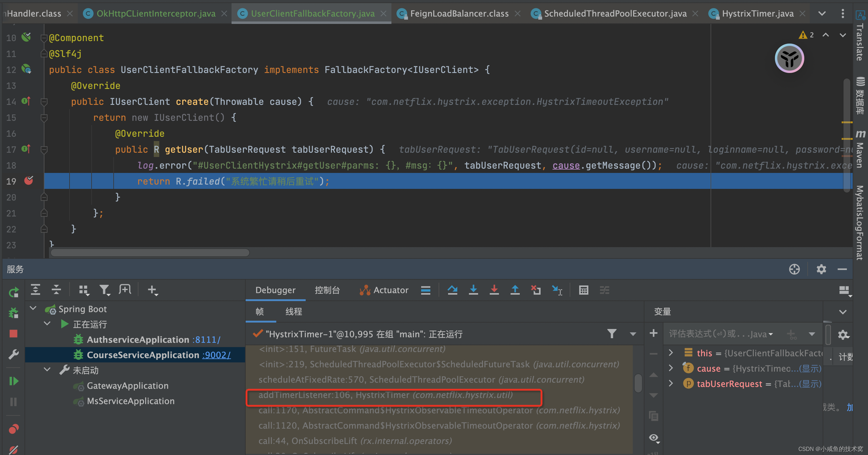Screen dimensions: 868x455
Task: Open the thread selector dropdown arrow
Action: click(633, 334)
